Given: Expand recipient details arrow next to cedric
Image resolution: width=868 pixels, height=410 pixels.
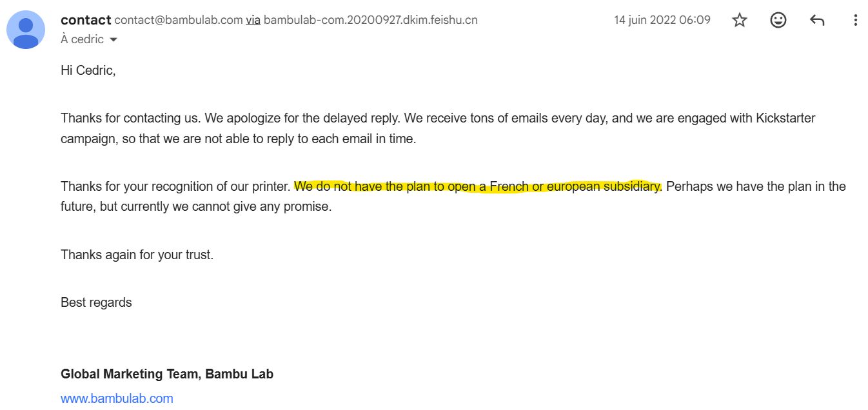Looking at the screenshot, I should 114,40.
